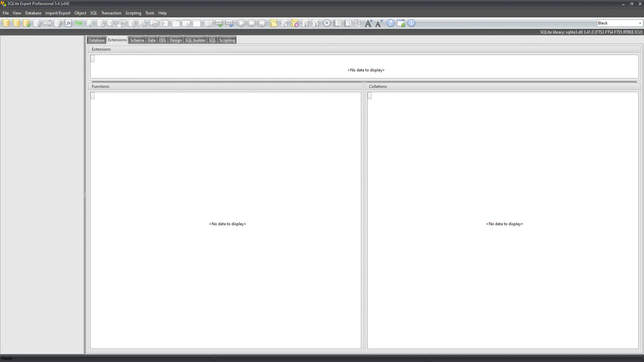Click the green EXIT toolbar icon
This screenshot has width=644, height=362.
78,23
